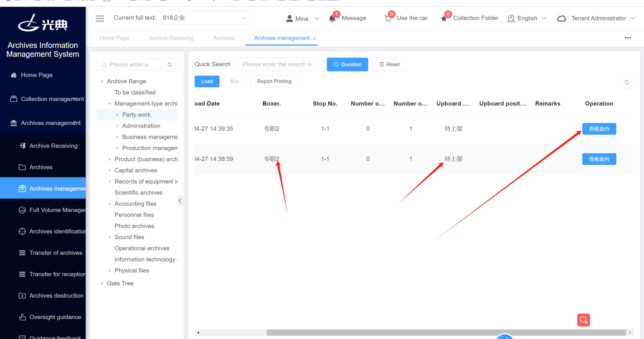Toggle the hamburger menu collapse icon
Screen dimensions: 644x339
click(100, 18)
